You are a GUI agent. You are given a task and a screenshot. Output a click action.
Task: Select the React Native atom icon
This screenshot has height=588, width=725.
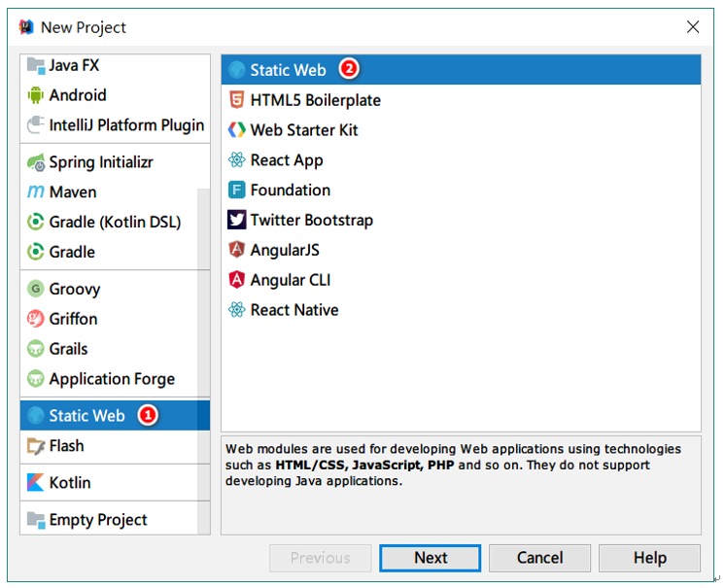point(237,310)
